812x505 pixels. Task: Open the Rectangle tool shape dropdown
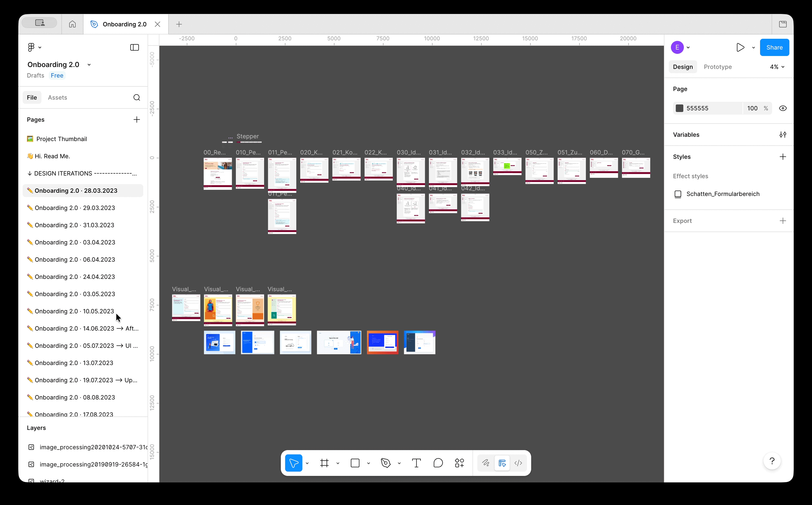point(368,463)
